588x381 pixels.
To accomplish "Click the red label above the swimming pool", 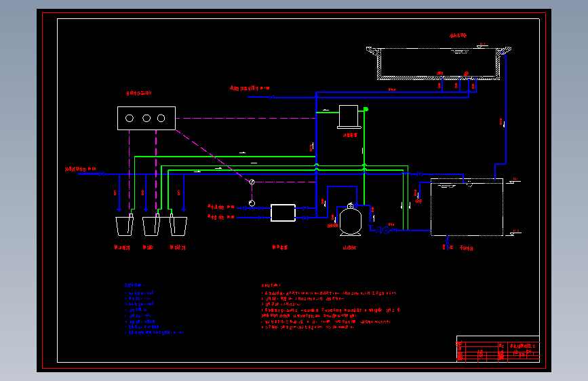I will (458, 36).
